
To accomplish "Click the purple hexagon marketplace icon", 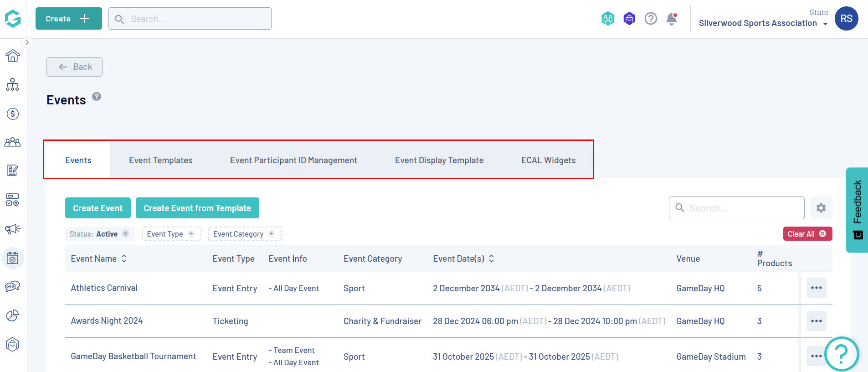I will [x=629, y=19].
